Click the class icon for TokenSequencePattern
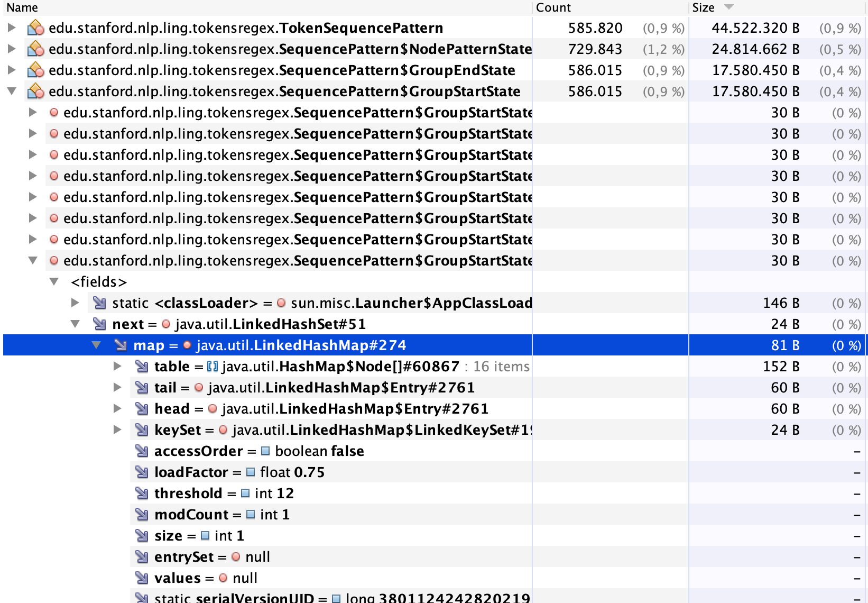Image resolution: width=868 pixels, height=603 pixels. pos(34,28)
